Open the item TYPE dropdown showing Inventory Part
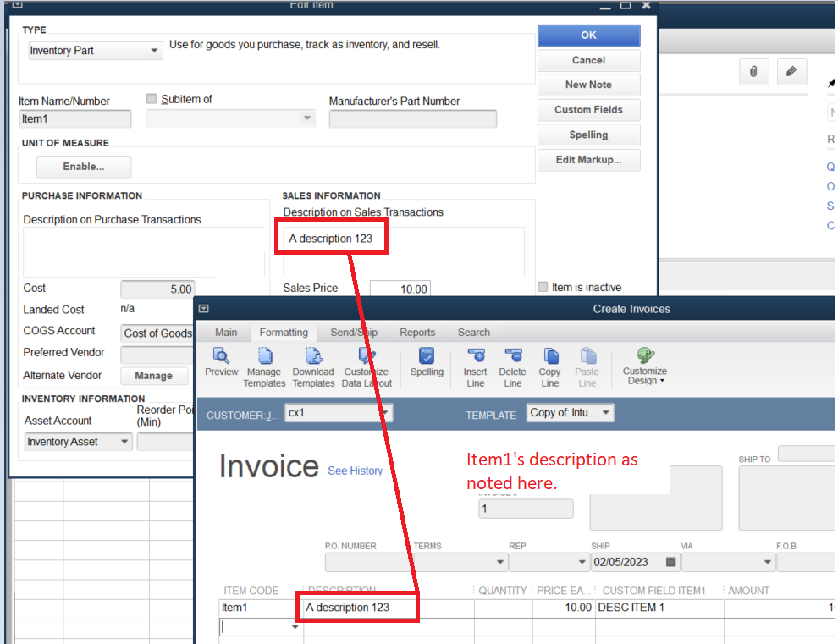This screenshot has width=838, height=644. click(155, 51)
